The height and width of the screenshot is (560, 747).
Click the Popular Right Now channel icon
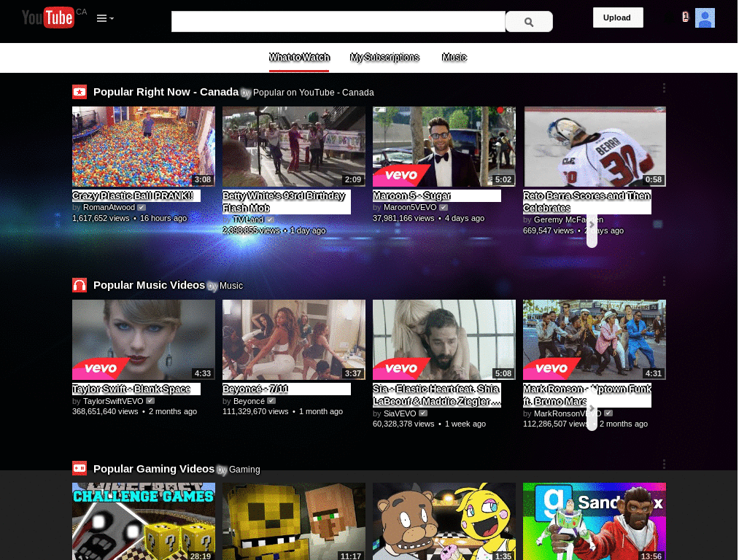(x=80, y=92)
